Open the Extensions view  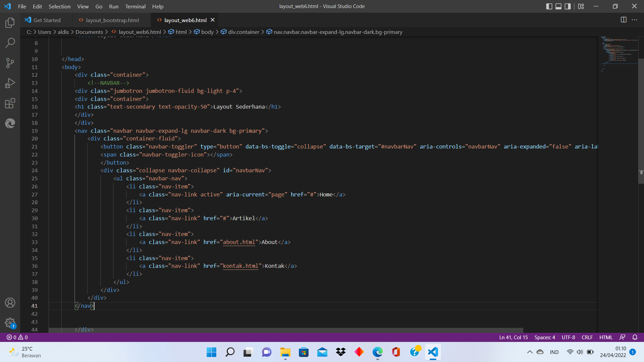10,103
